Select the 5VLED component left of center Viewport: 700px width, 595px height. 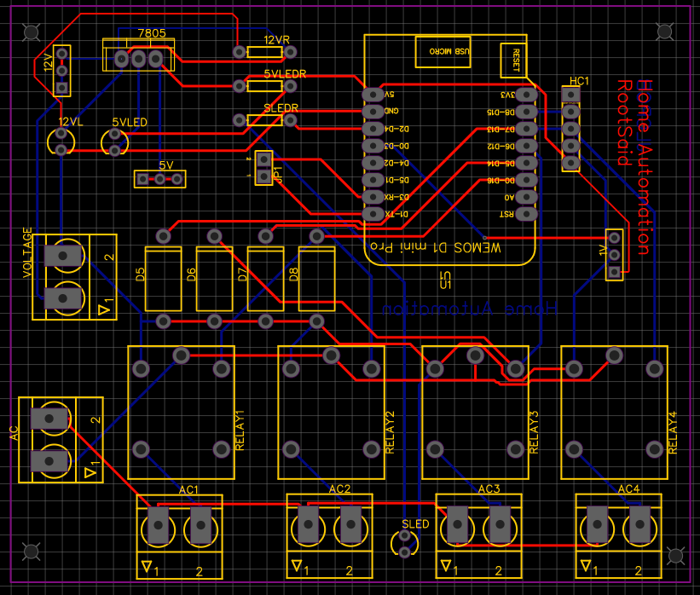(115, 143)
